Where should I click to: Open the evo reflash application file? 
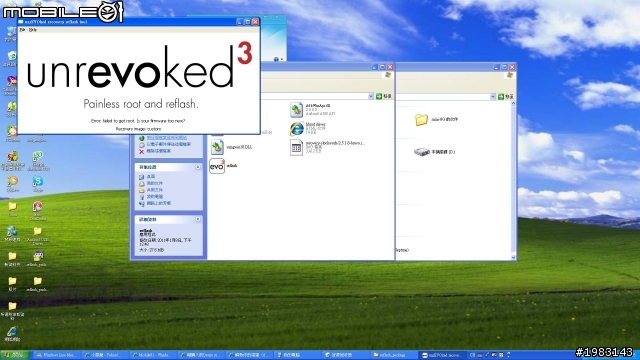[217, 166]
